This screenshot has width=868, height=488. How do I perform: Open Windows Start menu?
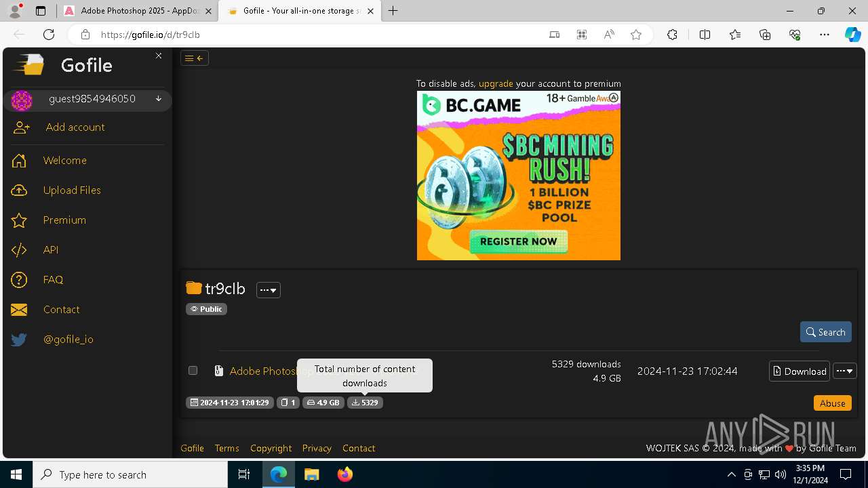(16, 474)
